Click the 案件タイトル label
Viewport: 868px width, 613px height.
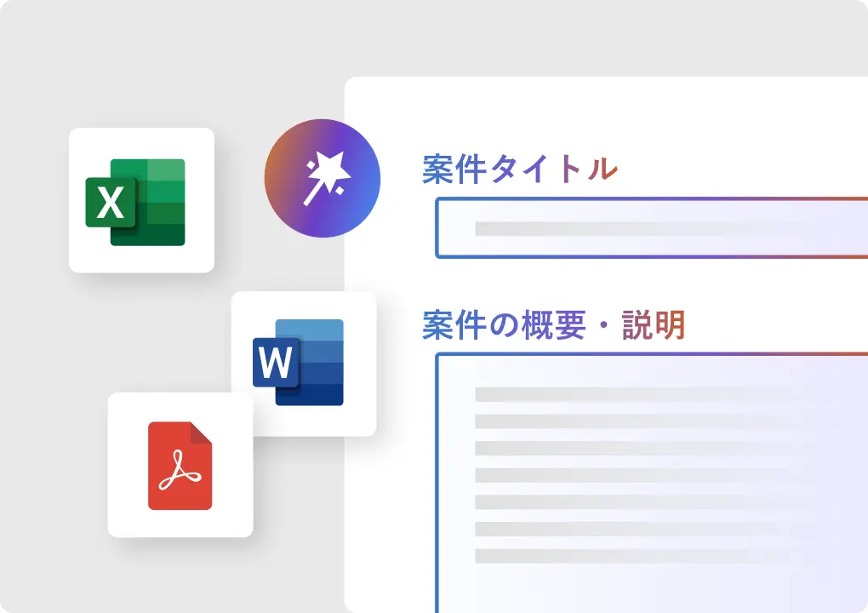519,169
